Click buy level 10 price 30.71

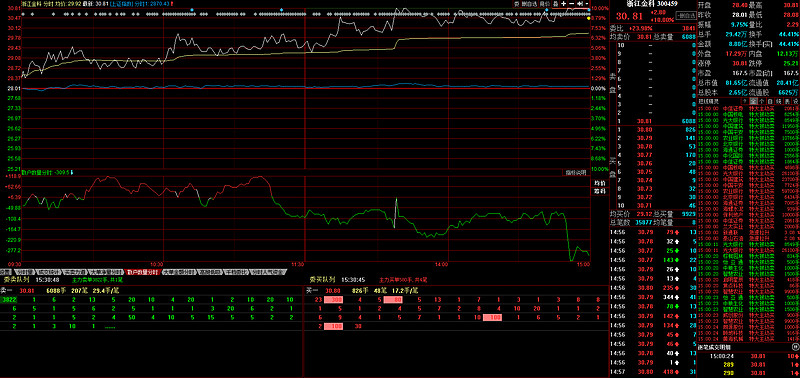click(x=645, y=205)
